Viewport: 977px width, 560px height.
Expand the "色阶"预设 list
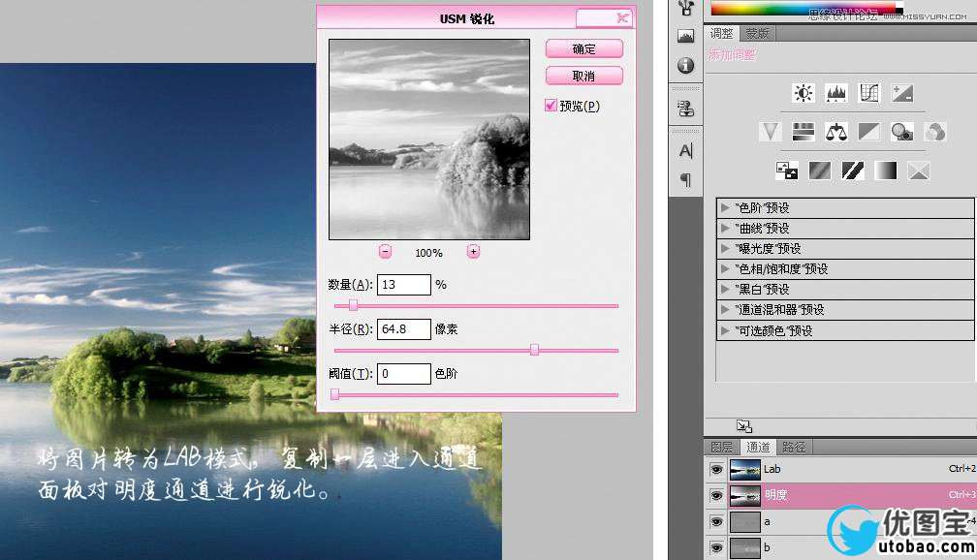[725, 207]
